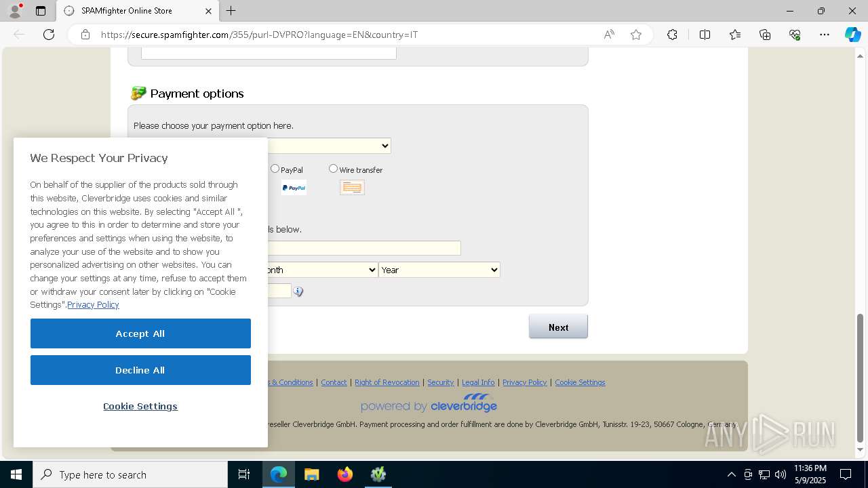Image resolution: width=868 pixels, height=488 pixels.
Task: Open the Legal Info footer link
Action: click(x=478, y=382)
